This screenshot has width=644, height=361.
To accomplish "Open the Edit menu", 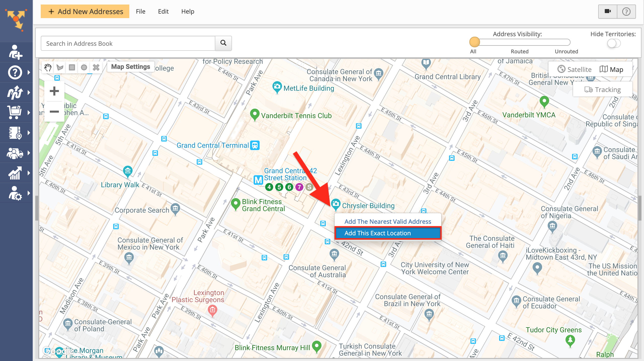I will click(163, 11).
